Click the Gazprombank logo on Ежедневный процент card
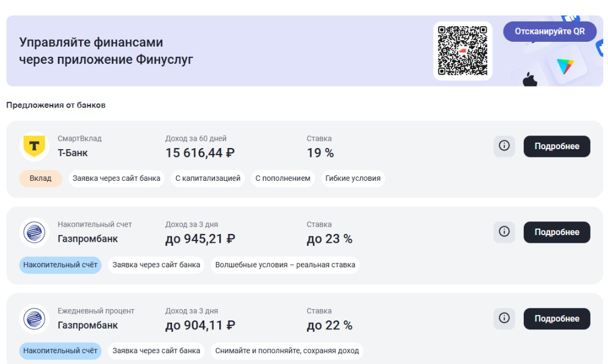Image resolution: width=608 pixels, height=364 pixels. point(34,319)
